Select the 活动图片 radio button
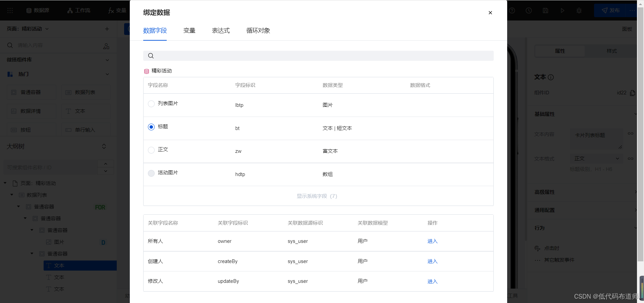 tap(151, 173)
